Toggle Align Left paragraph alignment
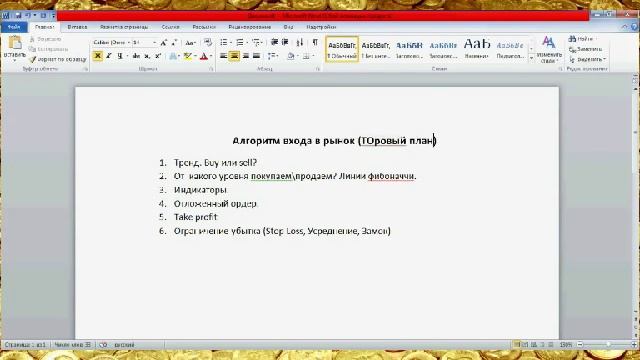Viewport: 640px width, 360px height. point(224,56)
